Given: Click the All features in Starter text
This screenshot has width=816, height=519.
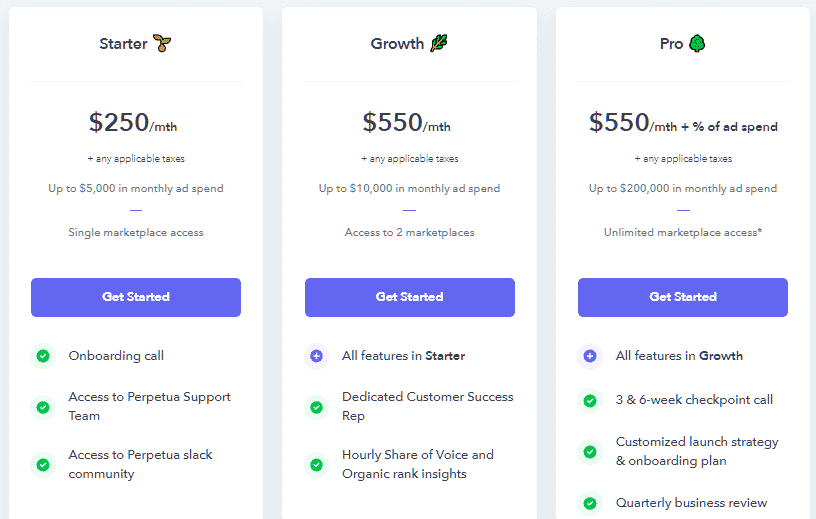Looking at the screenshot, I should coord(403,356).
